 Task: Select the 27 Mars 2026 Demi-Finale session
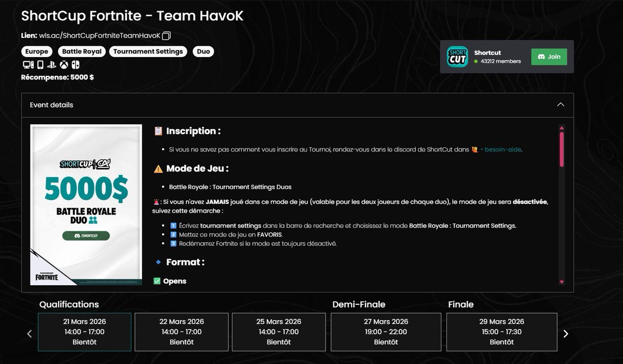coord(386,332)
